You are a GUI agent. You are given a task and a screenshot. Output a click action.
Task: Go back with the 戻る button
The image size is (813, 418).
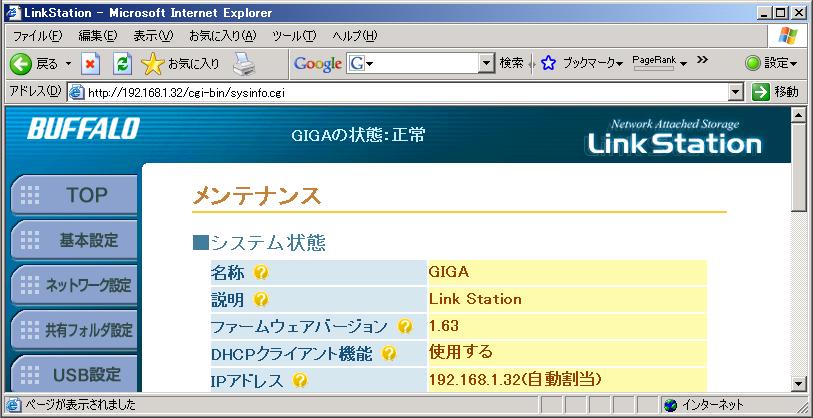point(34,64)
